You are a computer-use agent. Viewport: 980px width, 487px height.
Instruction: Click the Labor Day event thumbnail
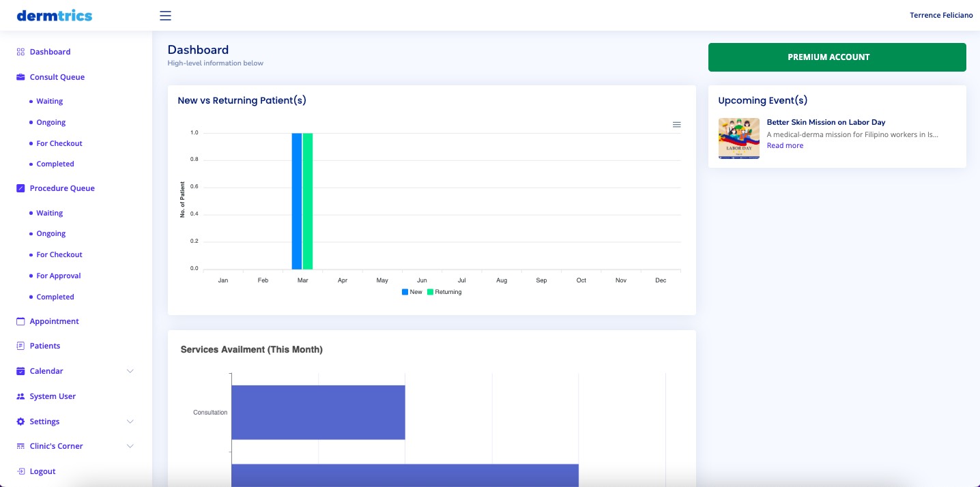738,138
